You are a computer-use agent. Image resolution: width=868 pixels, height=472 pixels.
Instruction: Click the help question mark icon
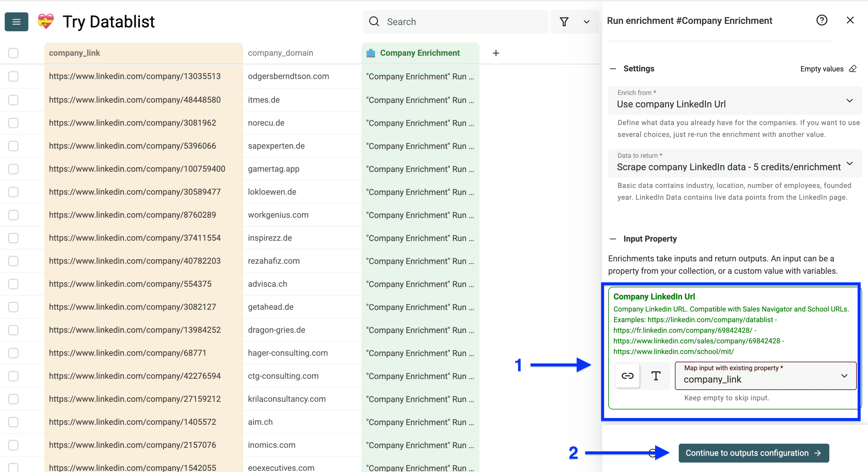(x=822, y=20)
